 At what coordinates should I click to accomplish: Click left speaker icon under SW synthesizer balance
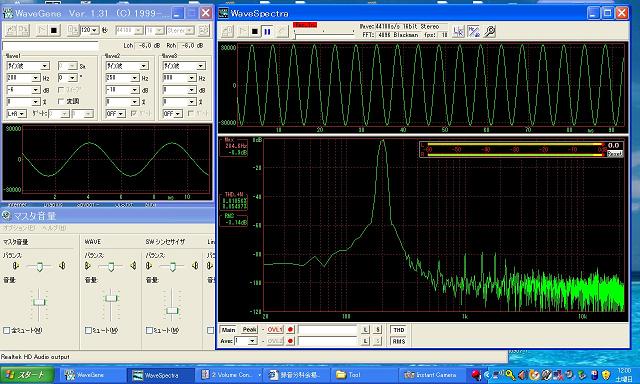coord(149,266)
